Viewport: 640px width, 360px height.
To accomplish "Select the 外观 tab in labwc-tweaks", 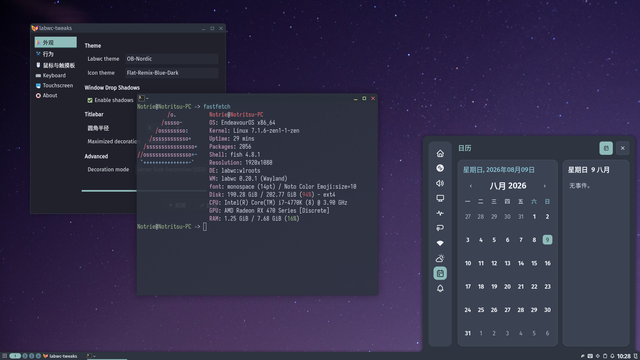I will pyautogui.click(x=56, y=42).
